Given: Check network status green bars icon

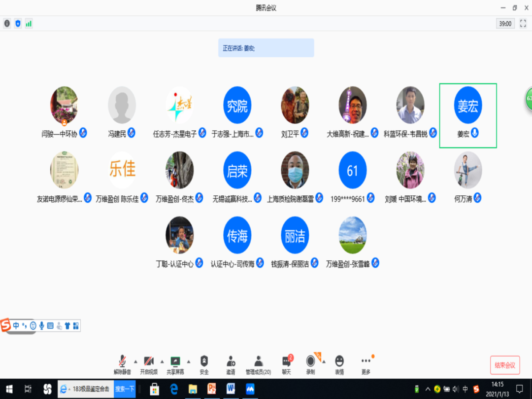Looking at the screenshot, I should 29,24.
